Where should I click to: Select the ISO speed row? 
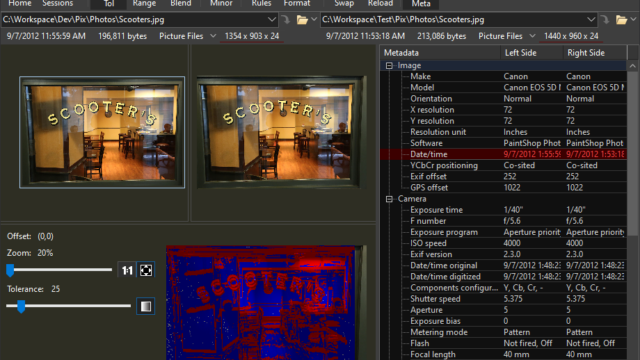coord(504,243)
